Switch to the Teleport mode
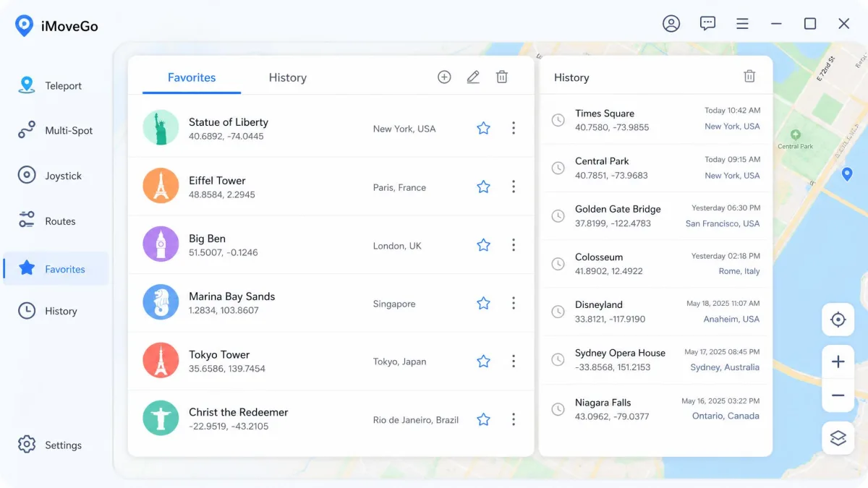 pyautogui.click(x=56, y=85)
